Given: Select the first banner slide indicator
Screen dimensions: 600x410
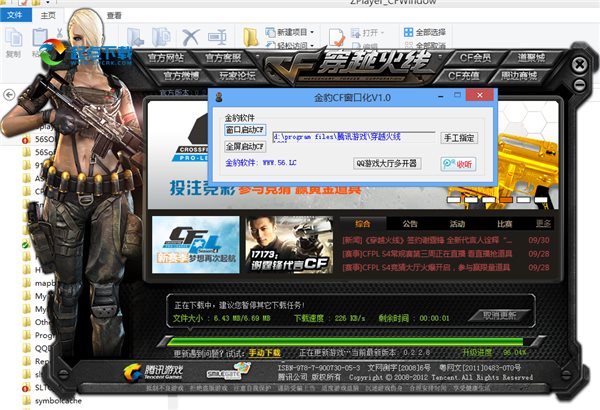Looking at the screenshot, I should coord(453,200).
